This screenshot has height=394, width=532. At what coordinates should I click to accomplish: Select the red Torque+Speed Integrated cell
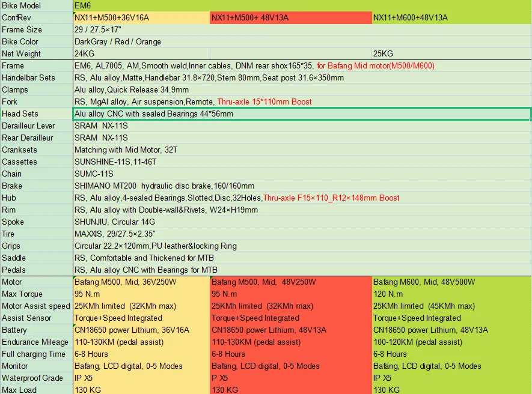tap(291, 318)
